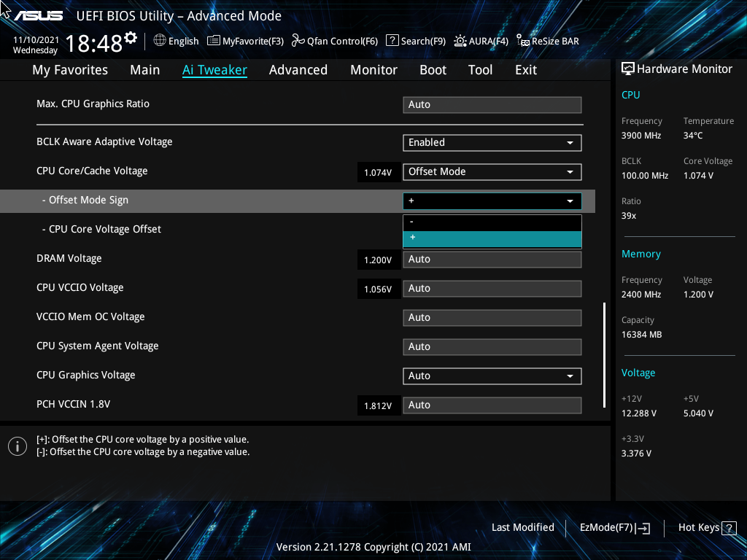The image size is (747, 560).
Task: Go to the Exit tab
Action: pos(526,70)
